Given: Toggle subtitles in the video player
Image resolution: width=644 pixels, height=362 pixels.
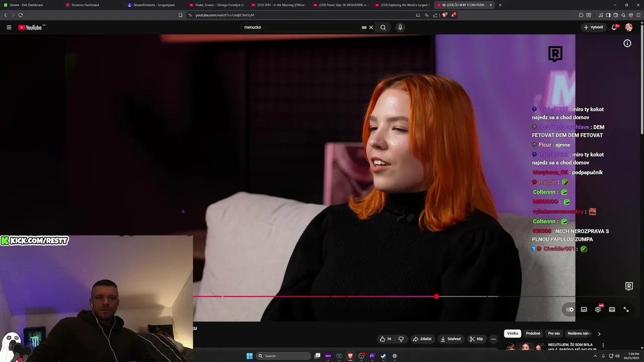Looking at the screenshot, I should point(584,309).
